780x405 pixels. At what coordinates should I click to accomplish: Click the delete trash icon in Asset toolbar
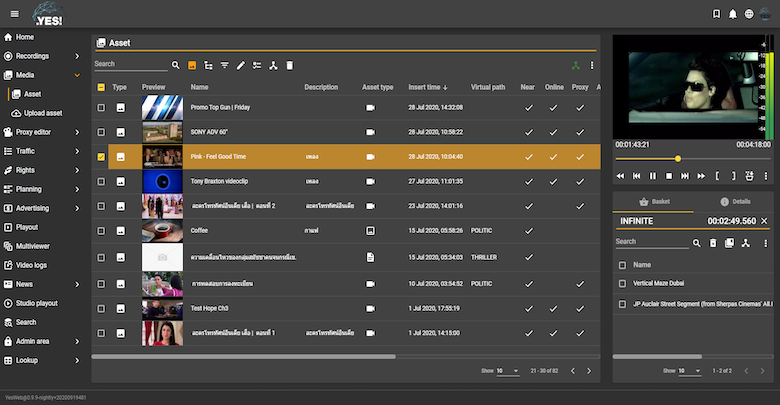tap(290, 65)
